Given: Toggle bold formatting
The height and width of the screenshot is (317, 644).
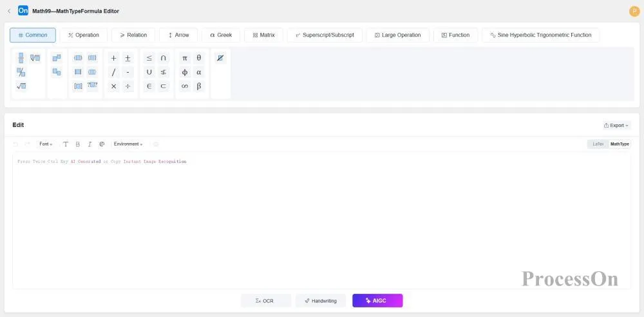Looking at the screenshot, I should pyautogui.click(x=78, y=144).
